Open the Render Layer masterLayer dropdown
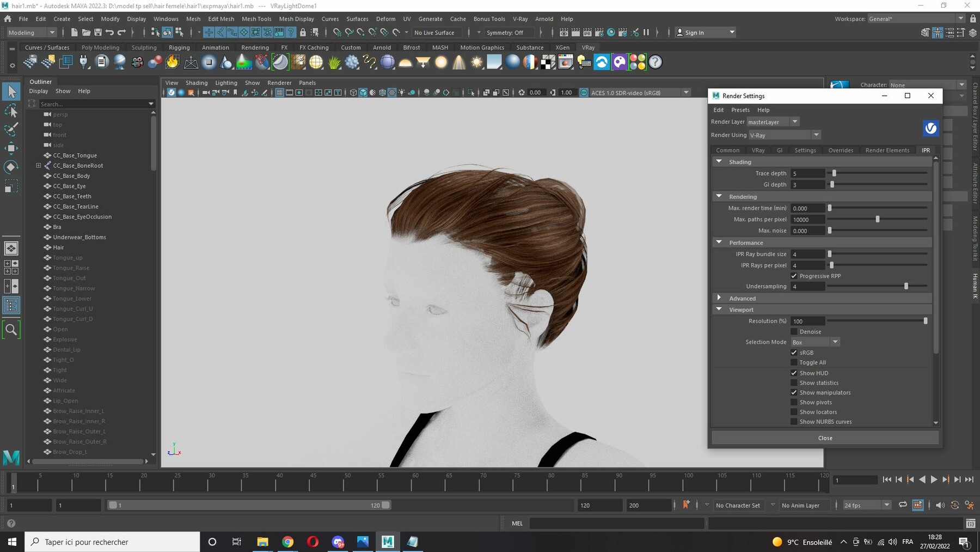 [x=773, y=122]
